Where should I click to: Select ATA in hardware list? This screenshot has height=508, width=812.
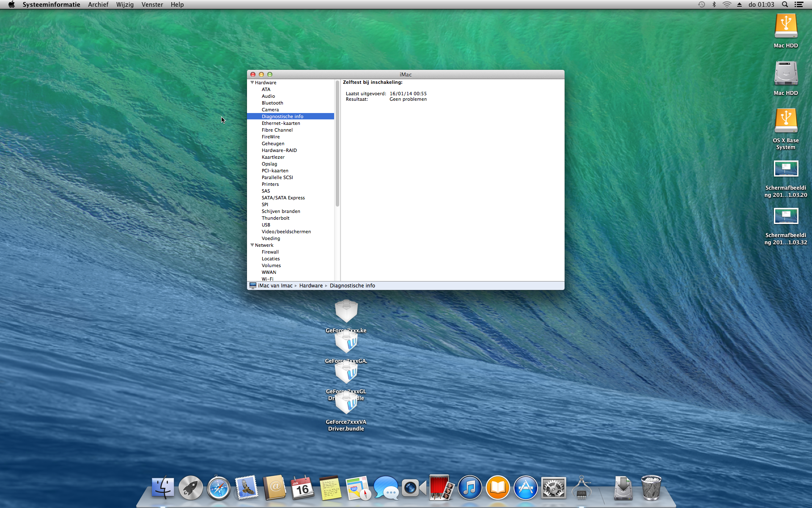point(266,89)
